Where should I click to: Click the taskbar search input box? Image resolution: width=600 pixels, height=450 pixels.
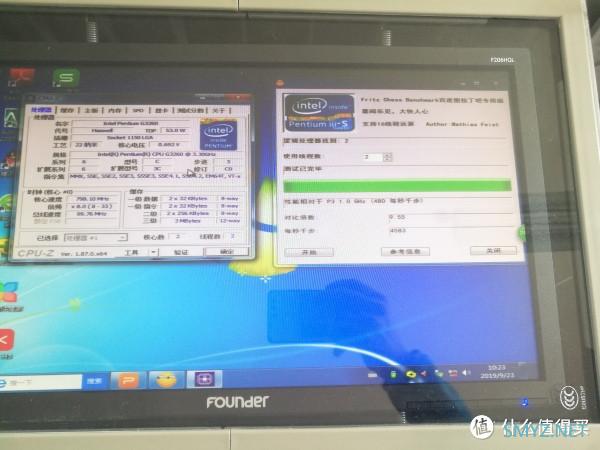(41, 382)
